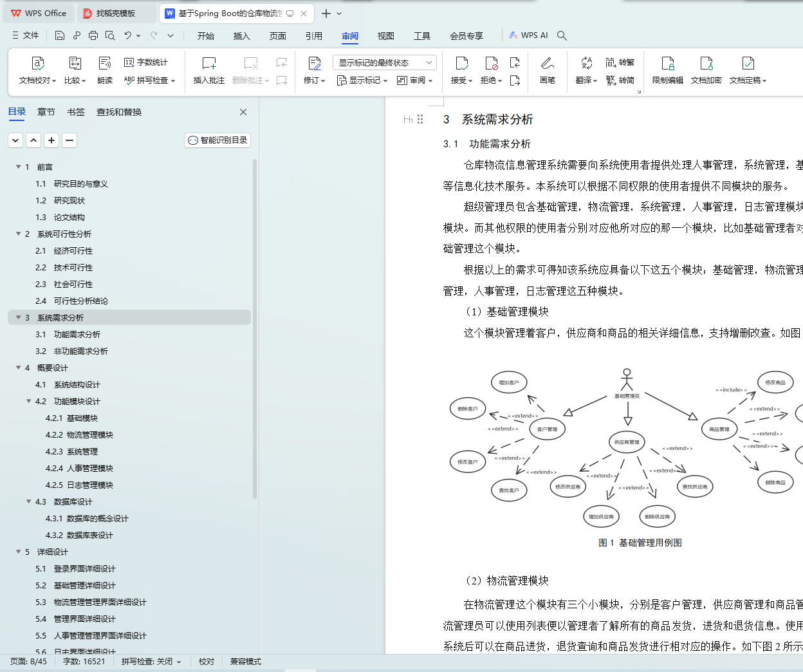Viewport: 803px width, 672px height.
Task: Click the 拒绝 reject change icon
Action: coord(492,63)
